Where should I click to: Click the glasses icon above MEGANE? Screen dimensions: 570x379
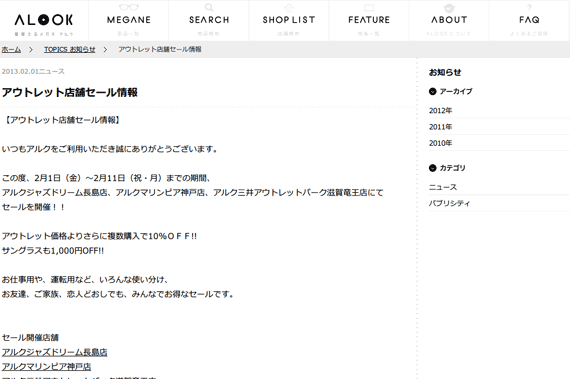point(129,7)
